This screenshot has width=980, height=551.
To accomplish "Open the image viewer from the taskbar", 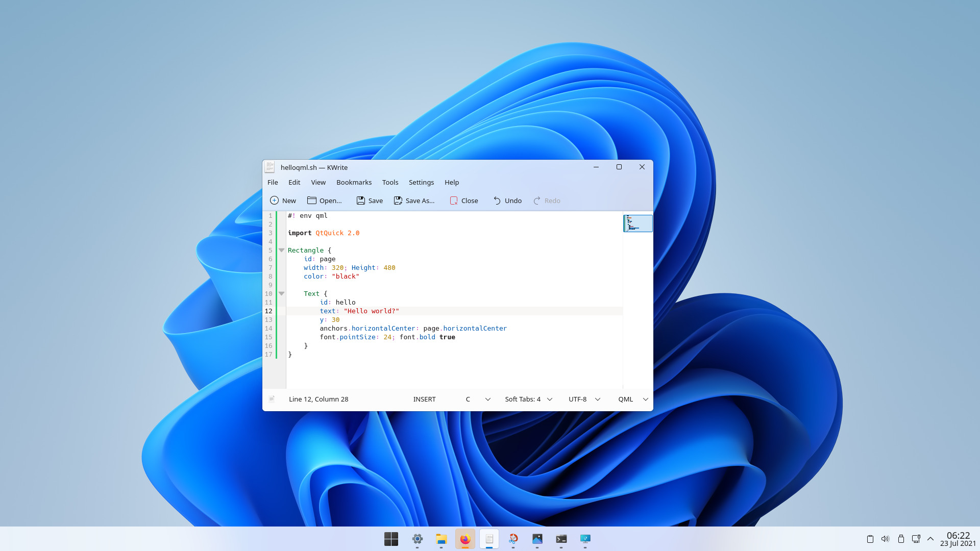I will click(537, 539).
